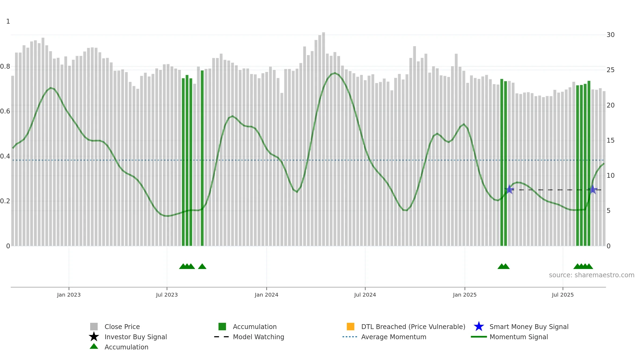Click the Jul 2024 axis label
The image size is (644, 362).
pos(365,295)
